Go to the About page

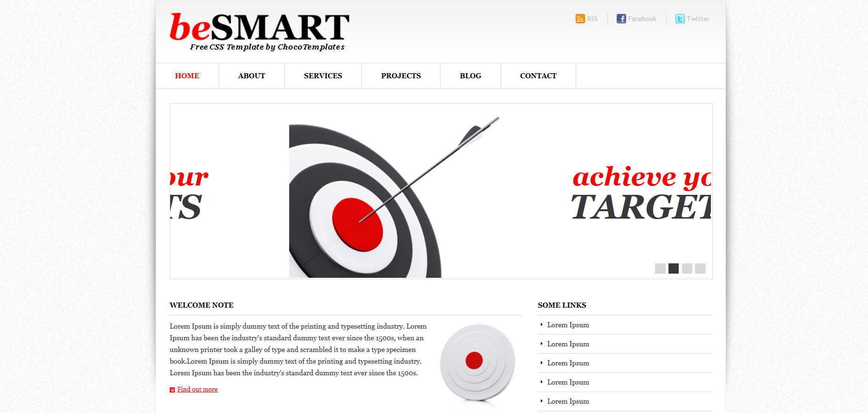(251, 76)
